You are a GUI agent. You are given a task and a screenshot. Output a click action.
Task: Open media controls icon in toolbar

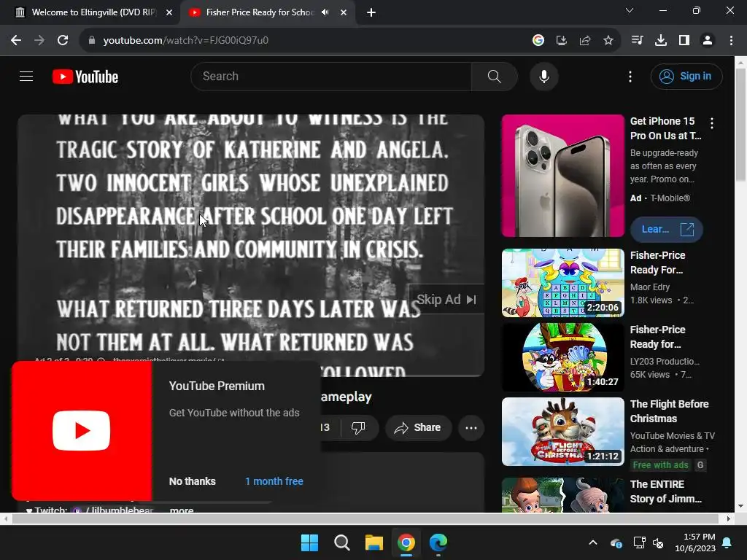coord(637,41)
